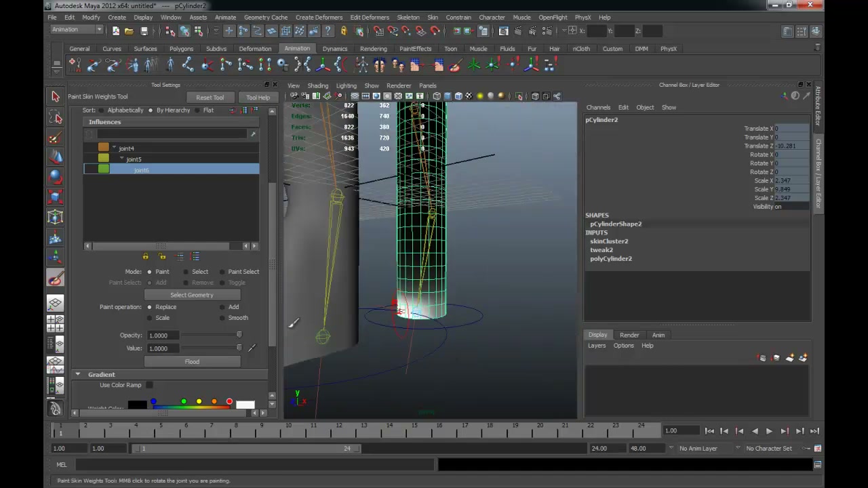Open the Paint Skin Weights shelf icon
Screen dimensions: 868x488
pyautogui.click(x=455, y=65)
